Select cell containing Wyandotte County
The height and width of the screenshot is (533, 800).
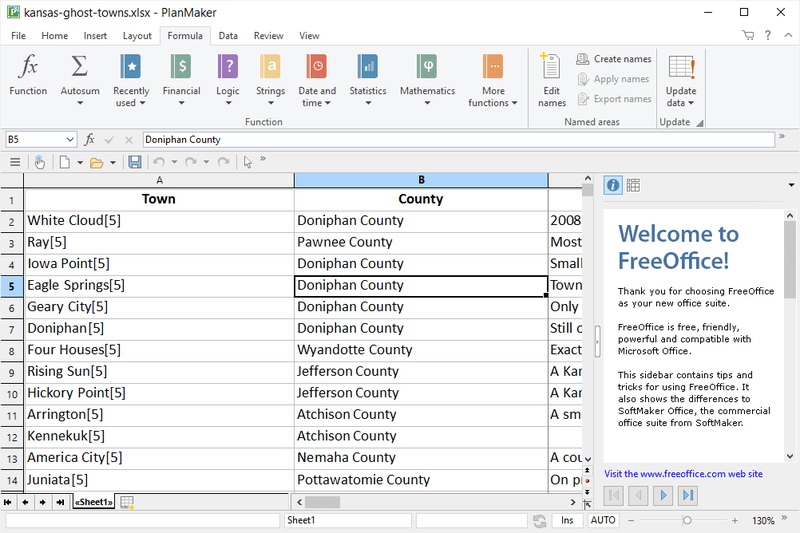(421, 350)
